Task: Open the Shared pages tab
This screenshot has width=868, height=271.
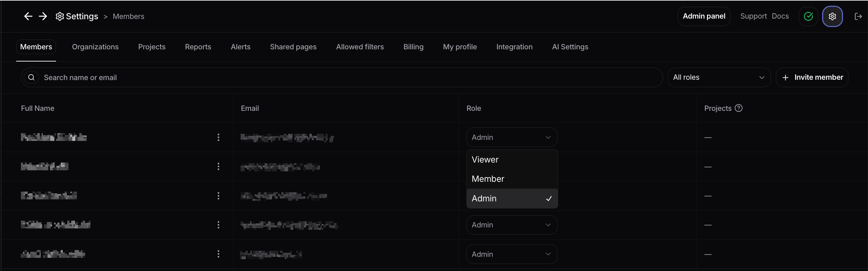Action: point(293,47)
